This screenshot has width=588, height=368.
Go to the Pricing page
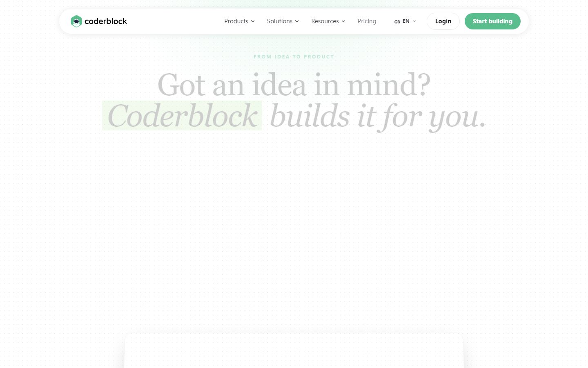point(367,21)
